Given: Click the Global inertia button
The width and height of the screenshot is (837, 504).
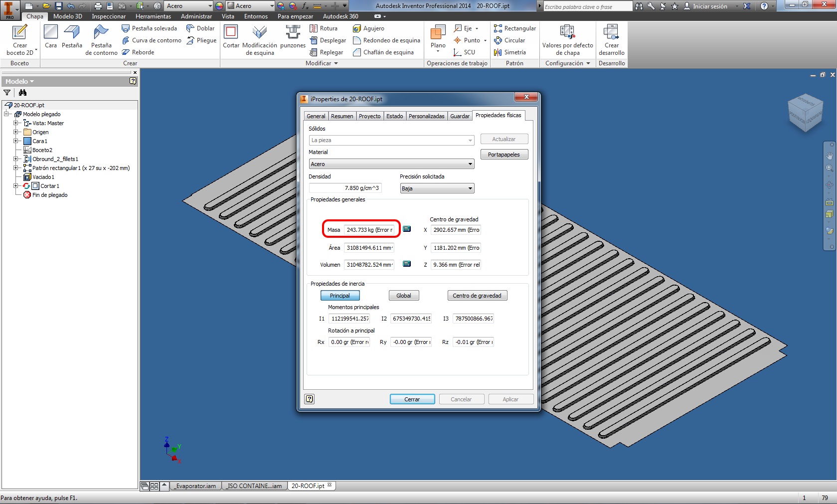Looking at the screenshot, I should pos(404,296).
